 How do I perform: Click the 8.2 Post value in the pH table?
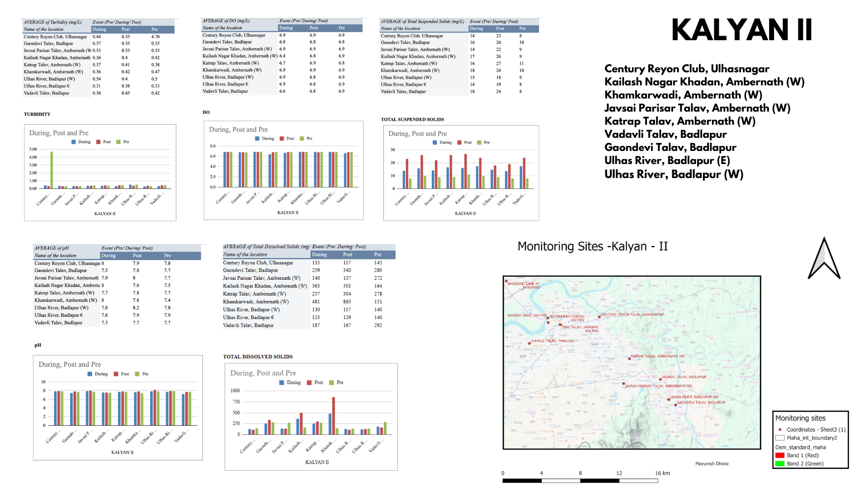pos(136,308)
